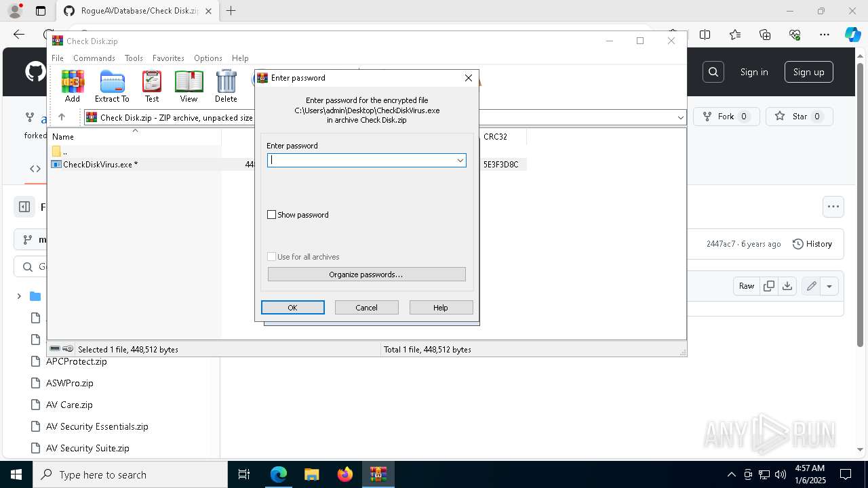The height and width of the screenshot is (488, 868).
Task: Click the Fork repository button
Action: tap(725, 117)
